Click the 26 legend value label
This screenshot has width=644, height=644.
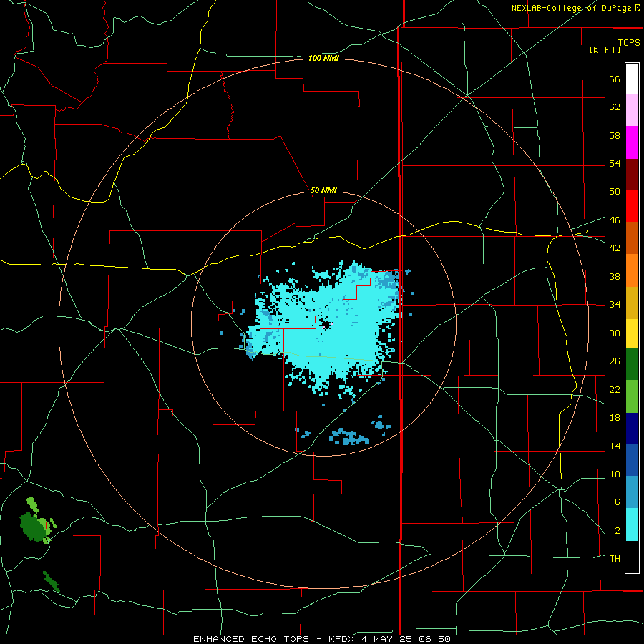click(x=615, y=361)
